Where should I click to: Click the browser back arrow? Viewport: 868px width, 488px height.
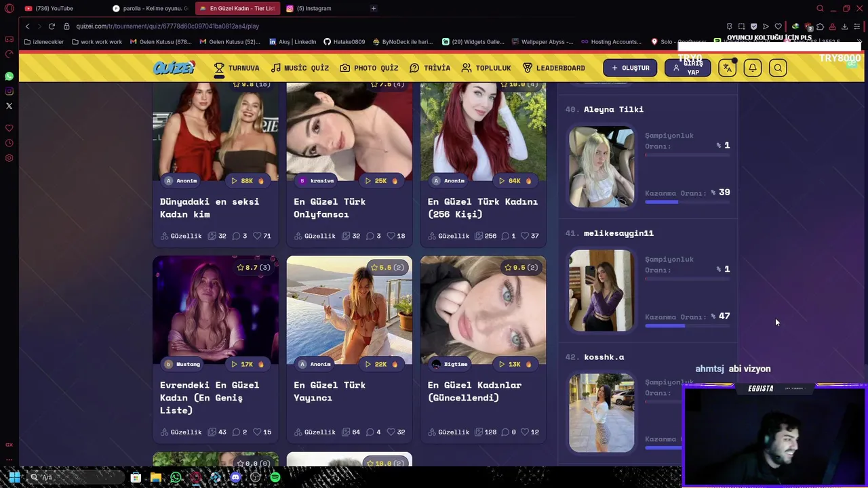27,26
